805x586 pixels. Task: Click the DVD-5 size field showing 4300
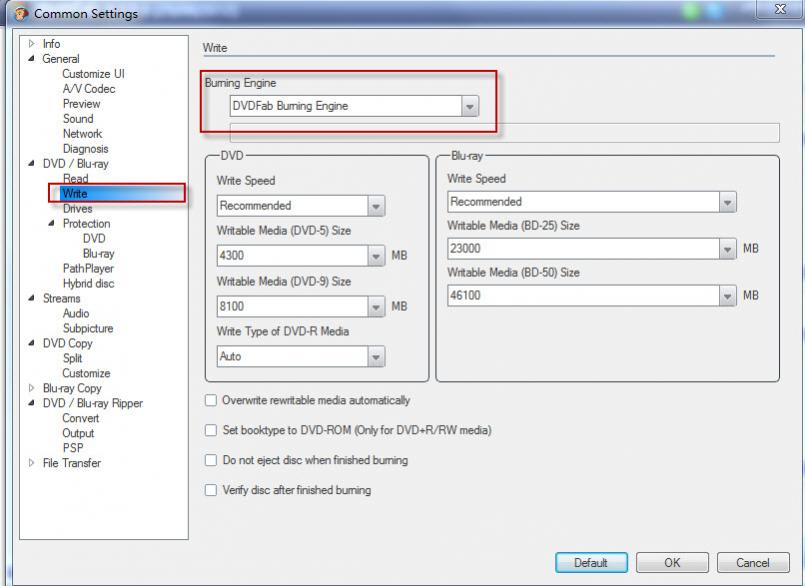293,256
